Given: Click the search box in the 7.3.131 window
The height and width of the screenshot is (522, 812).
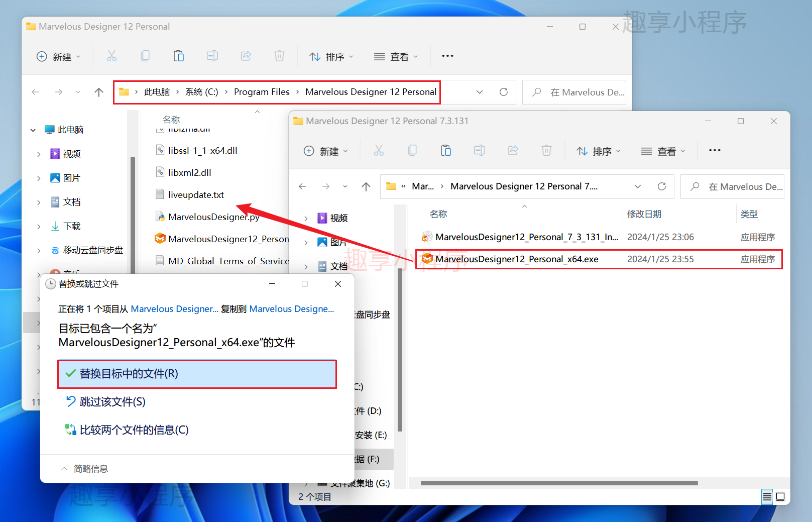Looking at the screenshot, I should (733, 186).
